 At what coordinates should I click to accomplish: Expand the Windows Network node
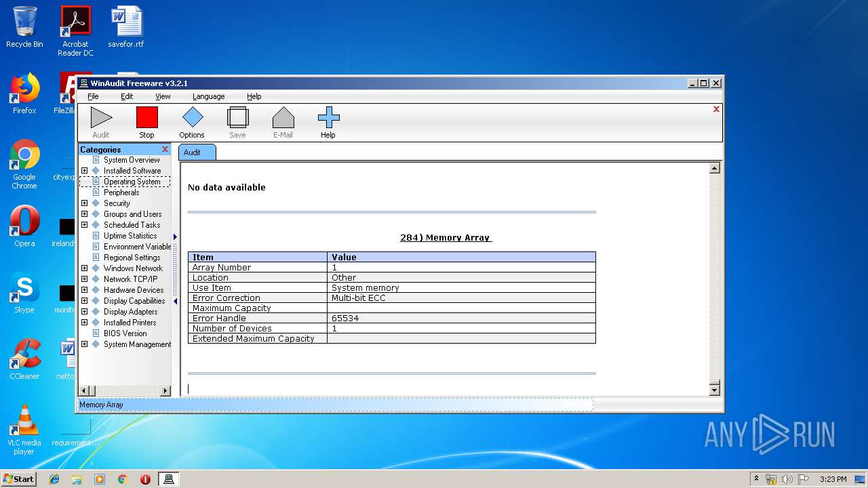coord(84,268)
